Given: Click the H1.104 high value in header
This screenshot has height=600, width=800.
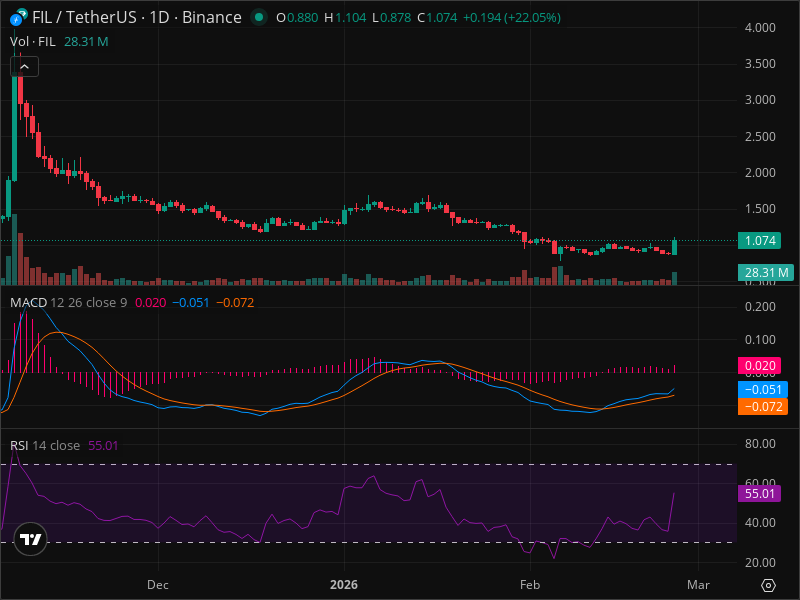Looking at the screenshot, I should coord(345,18).
